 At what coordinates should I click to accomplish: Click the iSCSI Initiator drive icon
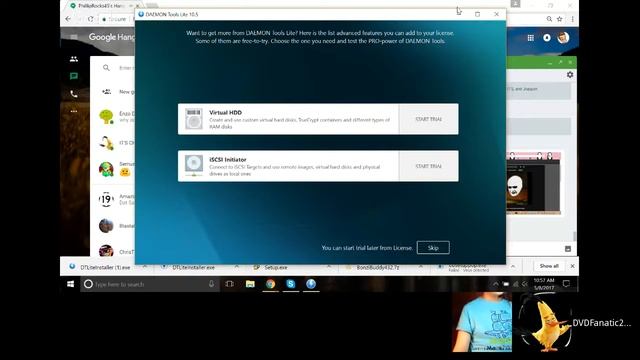tap(193, 166)
